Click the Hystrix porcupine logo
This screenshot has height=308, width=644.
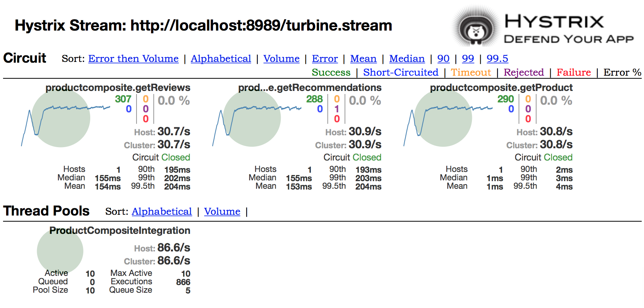[476, 27]
